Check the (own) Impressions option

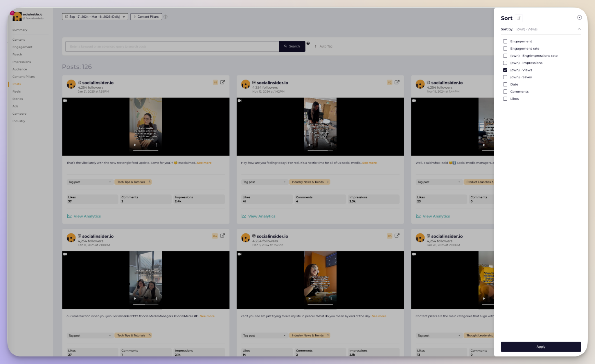[x=505, y=63]
